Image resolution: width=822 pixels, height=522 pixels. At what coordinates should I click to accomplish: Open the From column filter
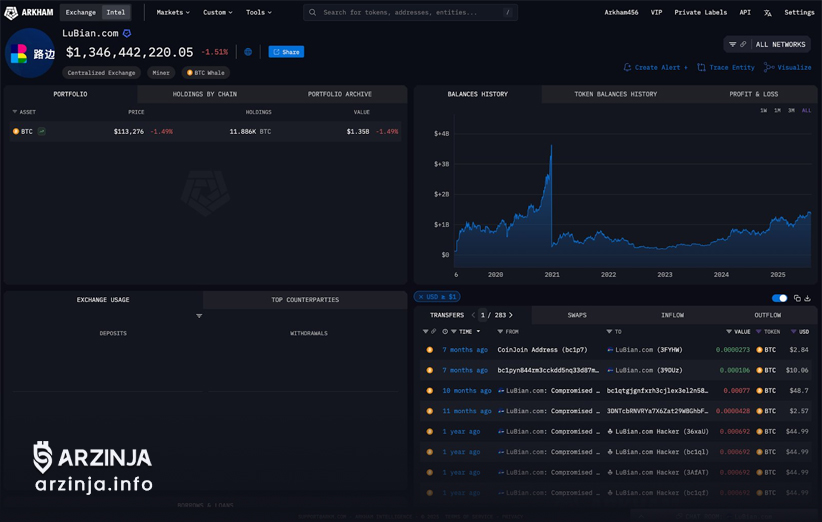point(500,332)
